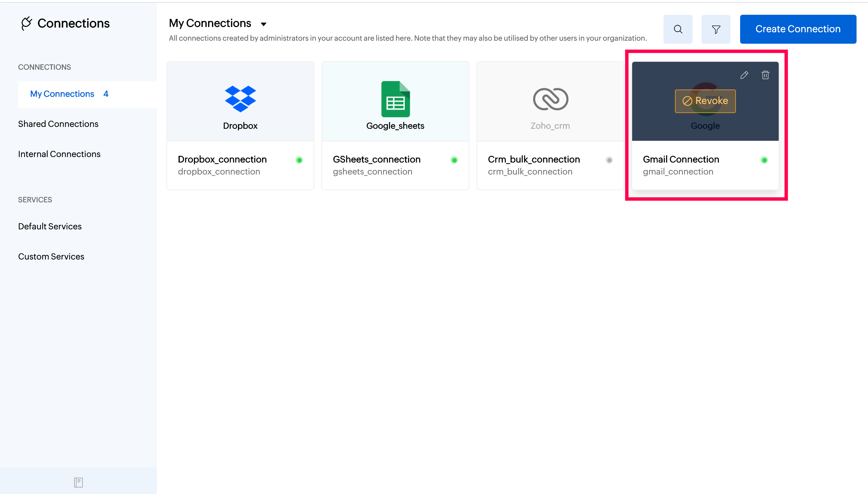Click the Google_sheets service label

pyautogui.click(x=395, y=126)
